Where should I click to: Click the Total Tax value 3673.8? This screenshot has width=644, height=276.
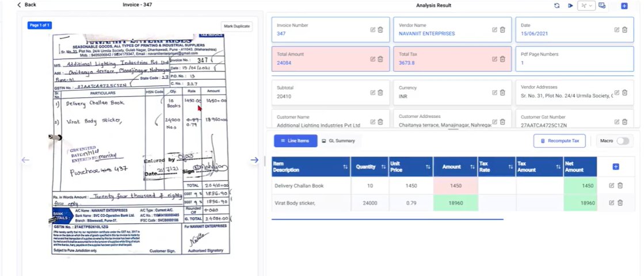click(x=407, y=63)
